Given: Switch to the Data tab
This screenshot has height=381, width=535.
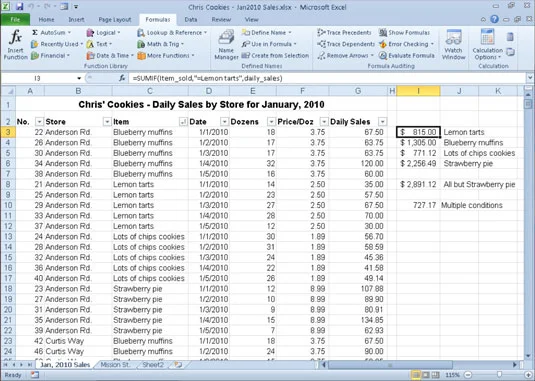Looking at the screenshot, I should click(191, 20).
